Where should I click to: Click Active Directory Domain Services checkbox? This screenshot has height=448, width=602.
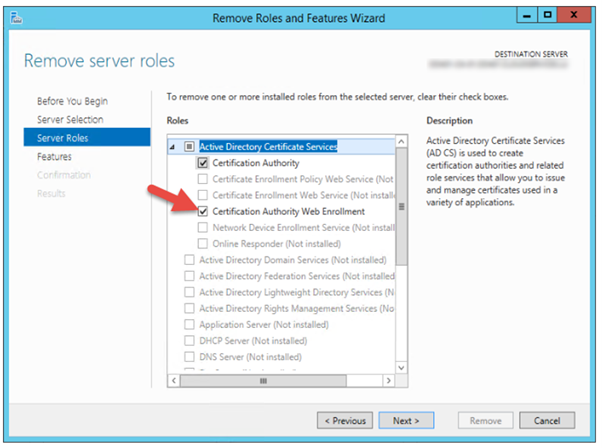tap(189, 260)
